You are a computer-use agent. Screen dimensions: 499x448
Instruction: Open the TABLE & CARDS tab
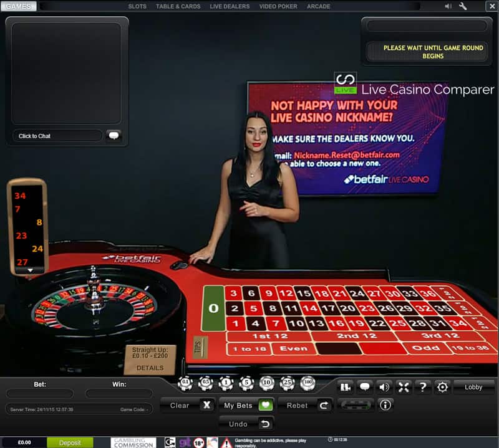pyautogui.click(x=178, y=6)
